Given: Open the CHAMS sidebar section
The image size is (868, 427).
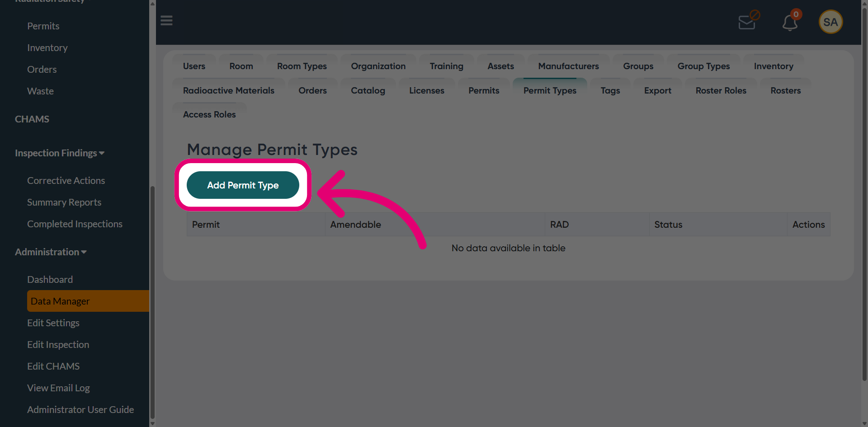Looking at the screenshot, I should [x=32, y=119].
